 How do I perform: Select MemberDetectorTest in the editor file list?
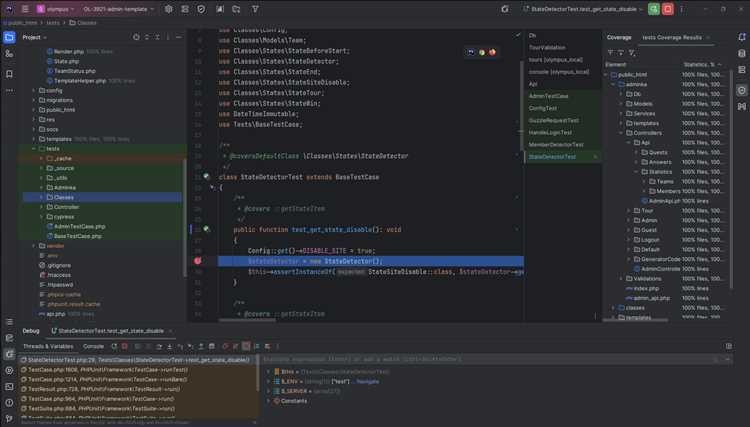556,144
